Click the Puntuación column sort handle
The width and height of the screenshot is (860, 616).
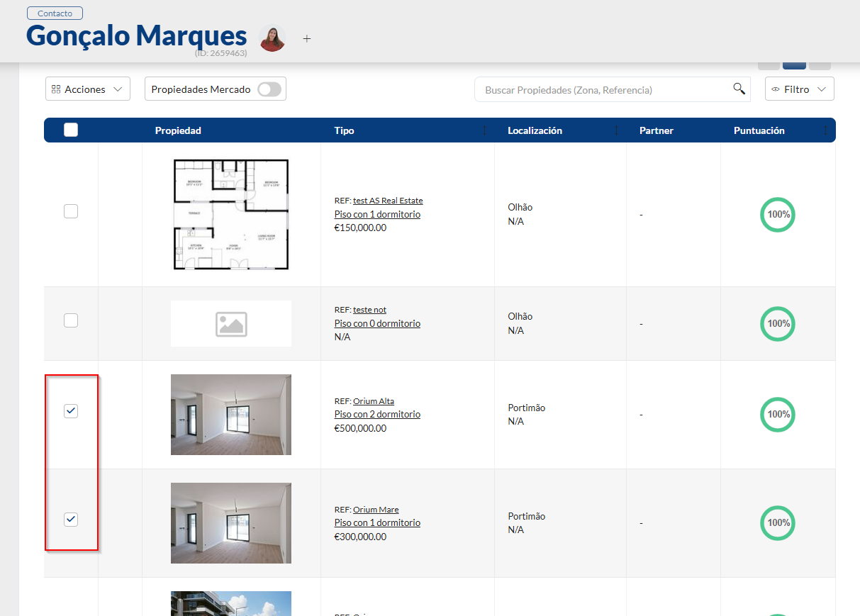tap(825, 130)
